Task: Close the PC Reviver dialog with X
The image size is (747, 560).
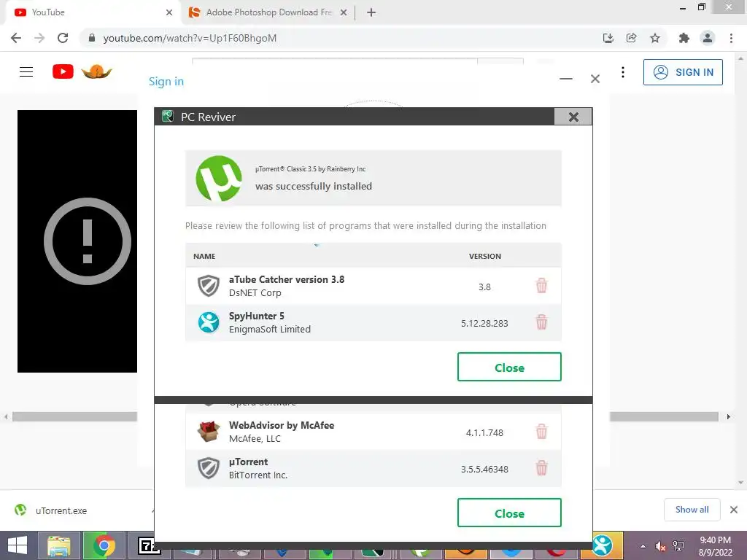Action: click(573, 117)
